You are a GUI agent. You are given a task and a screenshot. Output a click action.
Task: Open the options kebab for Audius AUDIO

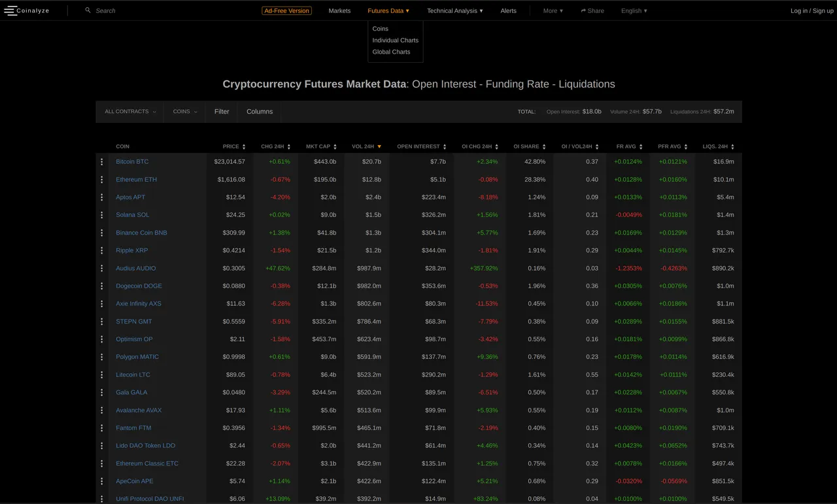pos(102,268)
